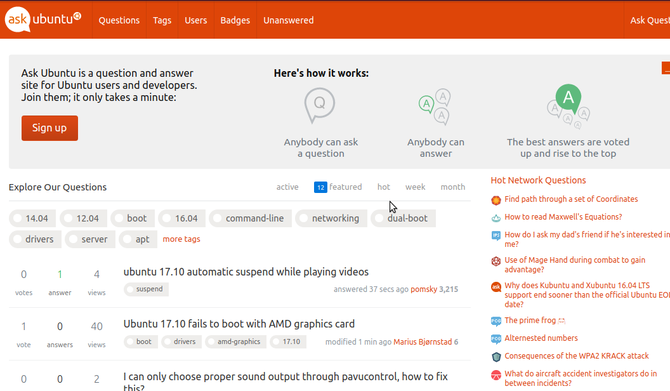The image size is (670, 391).
Task: Open How to read Maxwell's Equations
Action: [563, 217]
